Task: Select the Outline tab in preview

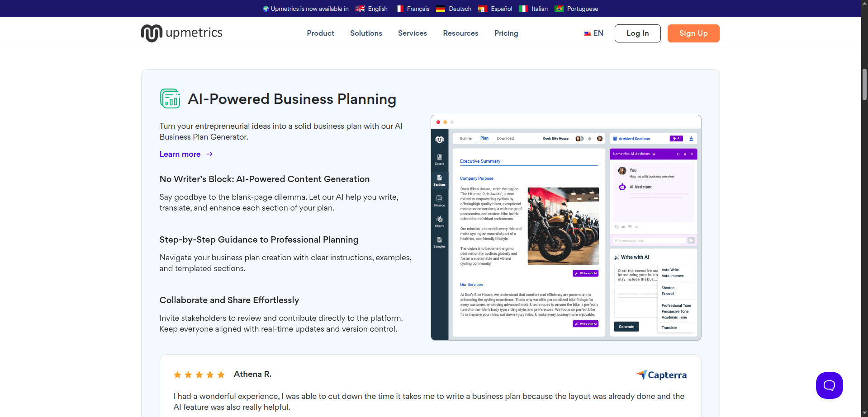Action: pos(465,138)
